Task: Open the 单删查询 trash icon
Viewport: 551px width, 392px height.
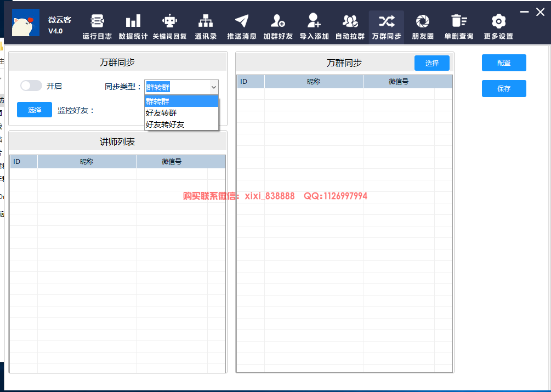Action: 459,22
